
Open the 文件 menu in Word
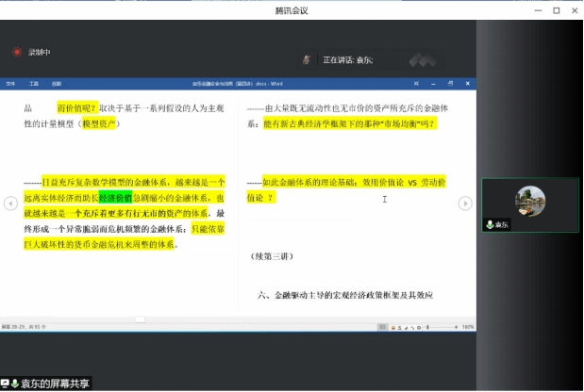(10, 84)
